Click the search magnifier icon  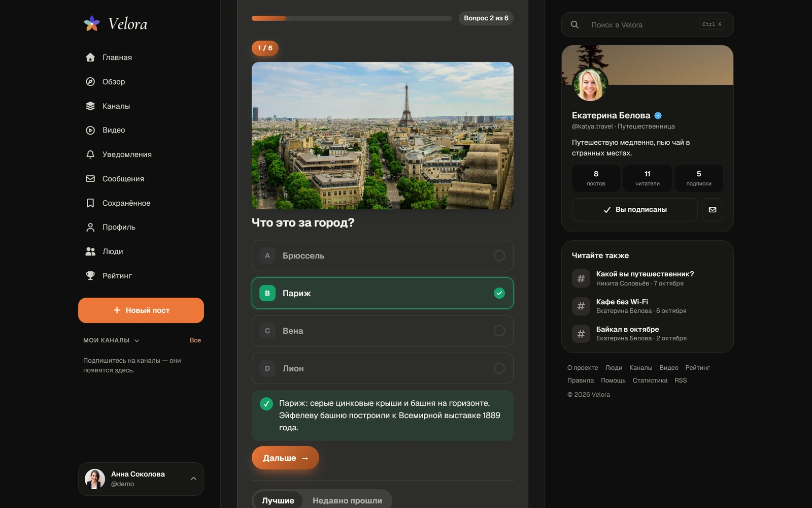[x=574, y=24]
